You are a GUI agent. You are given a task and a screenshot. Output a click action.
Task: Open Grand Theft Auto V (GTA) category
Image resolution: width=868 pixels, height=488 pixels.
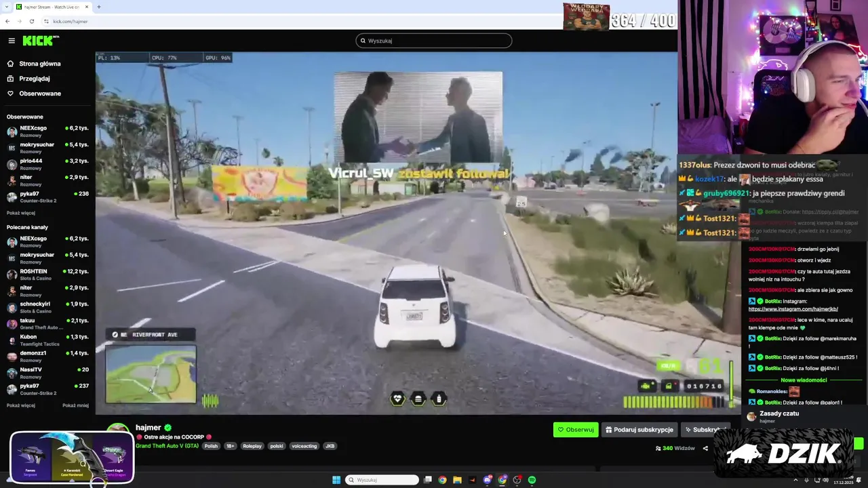tap(167, 446)
